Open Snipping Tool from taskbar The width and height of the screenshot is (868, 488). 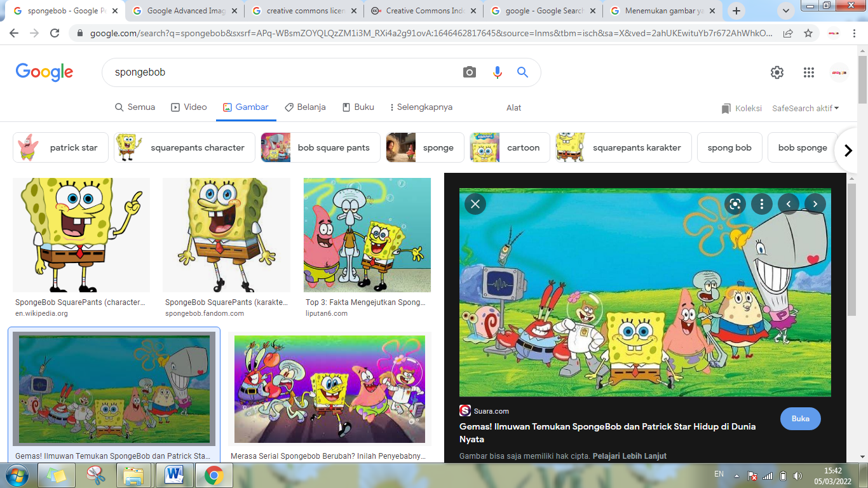coord(95,475)
